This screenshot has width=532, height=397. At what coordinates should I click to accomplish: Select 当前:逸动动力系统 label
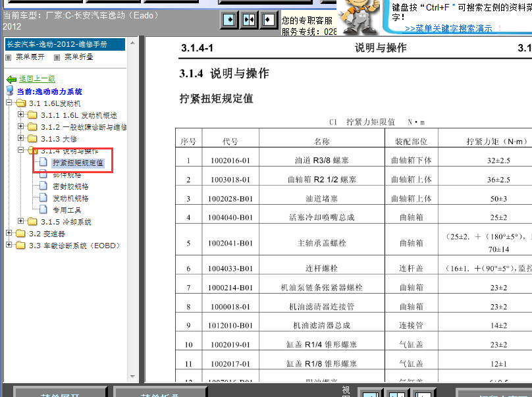tap(49, 92)
